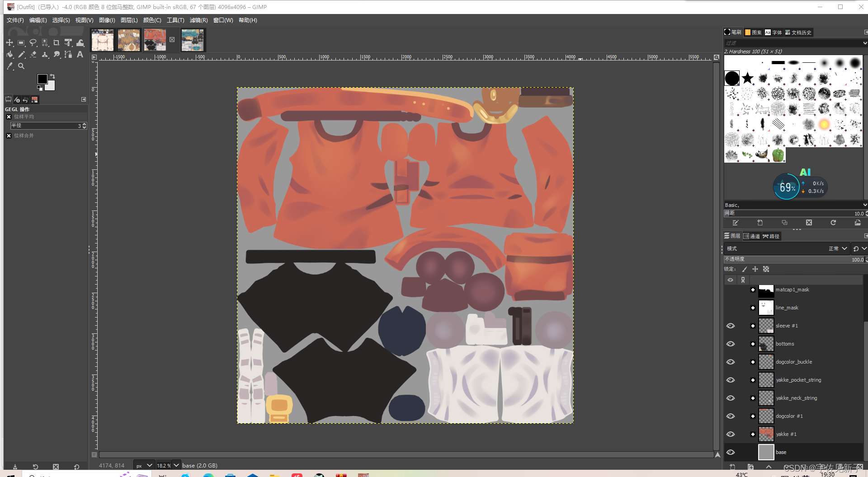Select the Zoom magnifier tool

click(21, 66)
